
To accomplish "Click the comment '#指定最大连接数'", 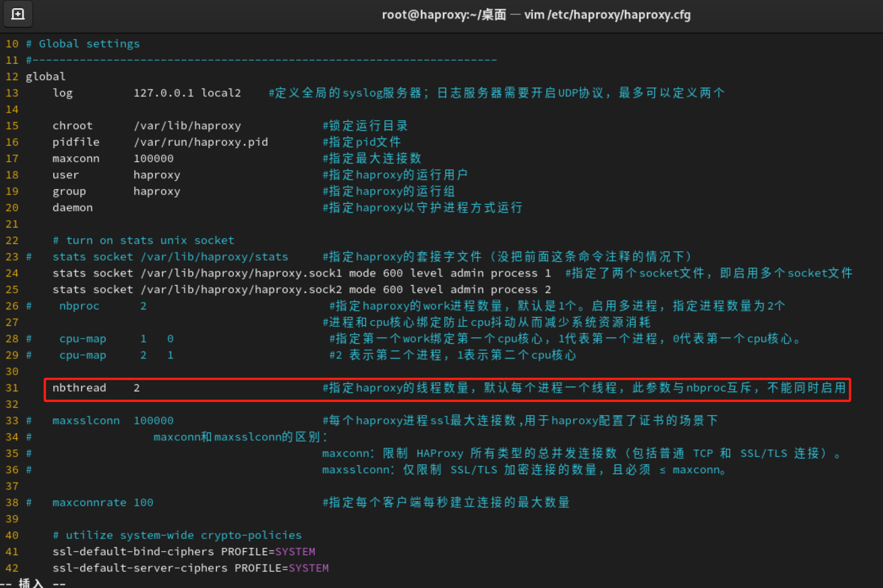I will click(x=372, y=159).
